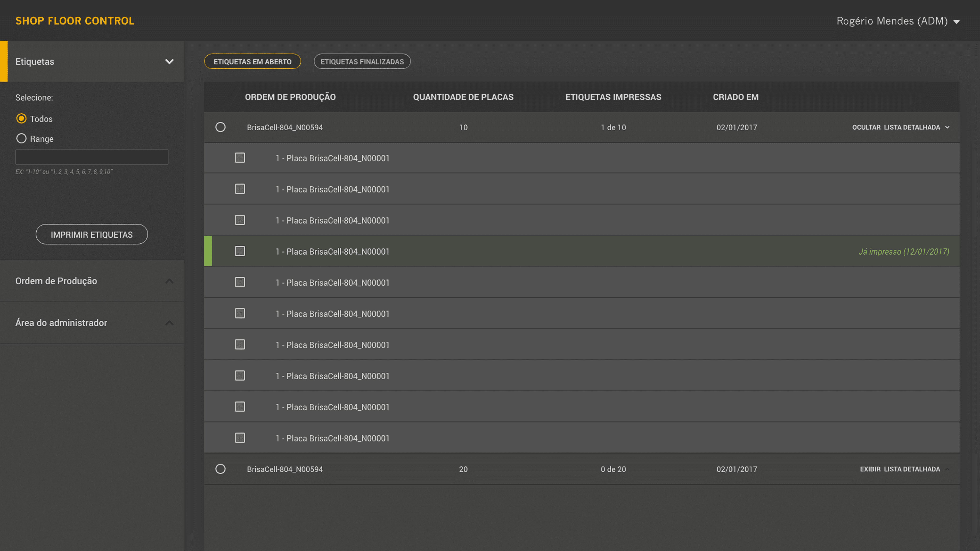980x551 pixels.
Task: Select the 20-plate production order radio button
Action: (x=220, y=469)
